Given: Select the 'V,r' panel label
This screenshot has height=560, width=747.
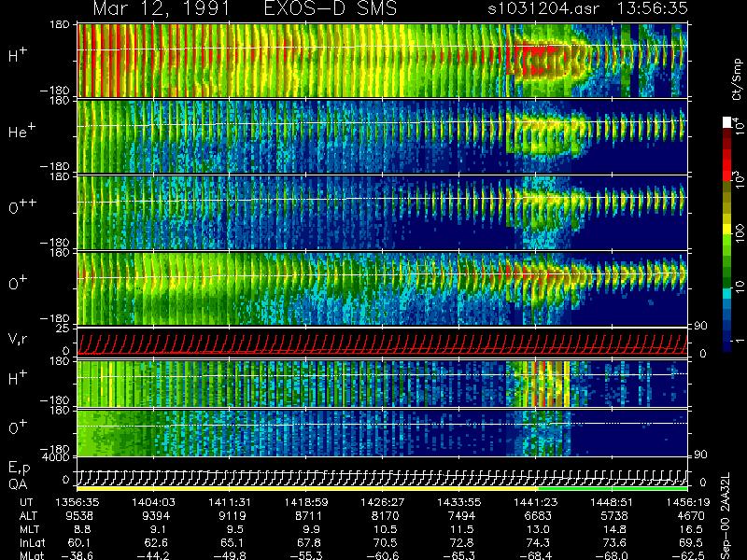Looking at the screenshot, I should [x=18, y=339].
